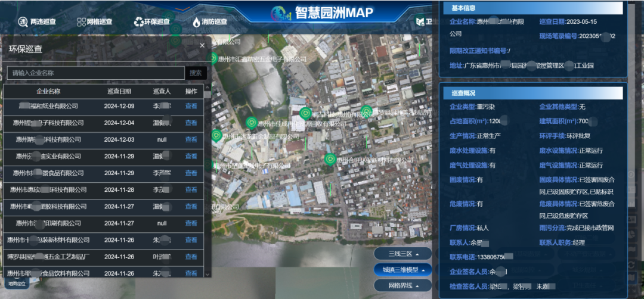
Task: Open the 网格巡查 grid inspection module
Action: coord(94,21)
